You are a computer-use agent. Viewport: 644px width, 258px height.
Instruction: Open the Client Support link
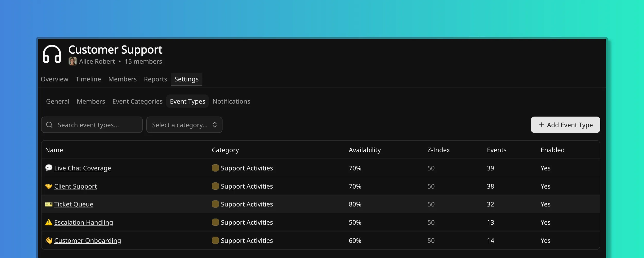pos(75,186)
